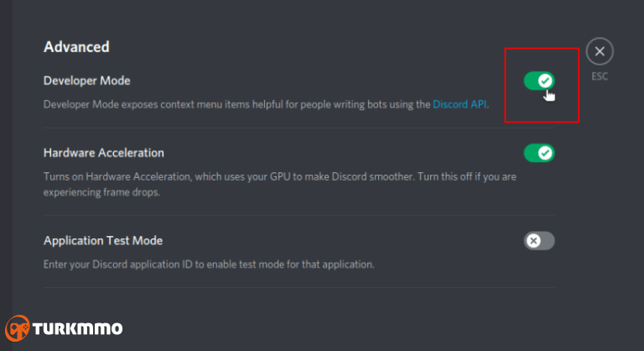Disable the Developer Mode toggle
Viewport: 644px width, 351px height.
point(539,81)
